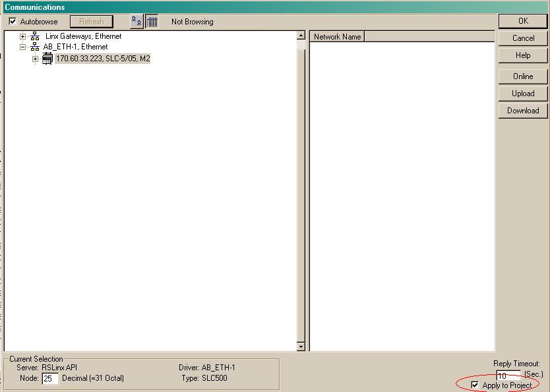The width and height of the screenshot is (550, 392).
Task: Open Help for Communications dialog
Action: pyautogui.click(x=523, y=55)
